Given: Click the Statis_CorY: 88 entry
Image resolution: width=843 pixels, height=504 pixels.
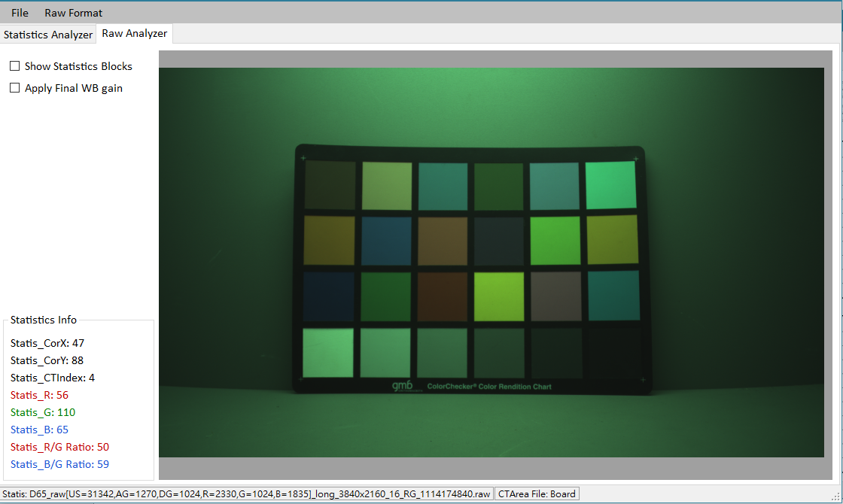Looking at the screenshot, I should [x=46, y=360].
